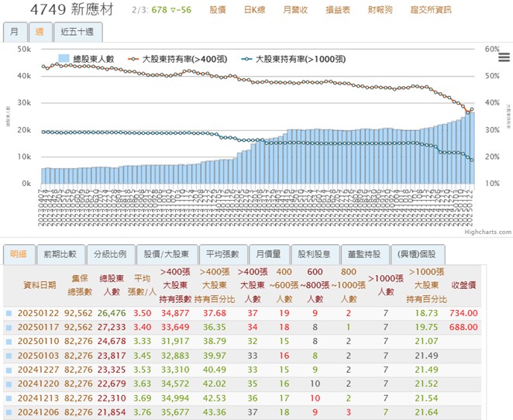This screenshot has height=420, width=513.
Task: Open the Highcharts hamburger menu icon
Action: [504, 57]
